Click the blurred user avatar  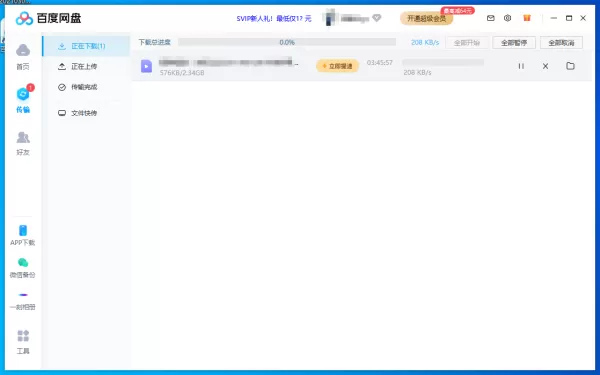click(330, 18)
